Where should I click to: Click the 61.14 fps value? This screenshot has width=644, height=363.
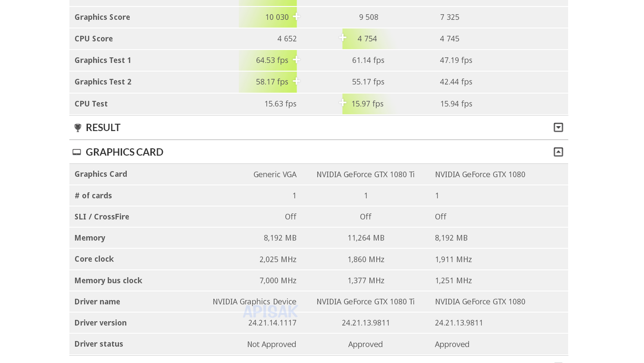(x=368, y=60)
